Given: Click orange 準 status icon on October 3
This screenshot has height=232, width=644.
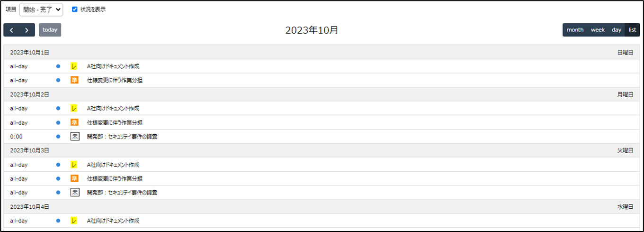Looking at the screenshot, I should coord(74,179).
